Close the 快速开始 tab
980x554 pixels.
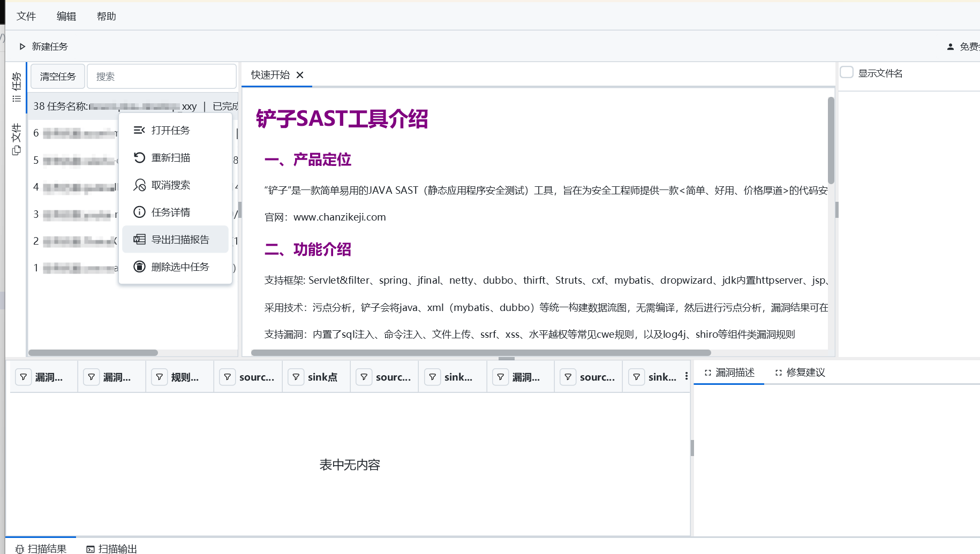(x=300, y=75)
